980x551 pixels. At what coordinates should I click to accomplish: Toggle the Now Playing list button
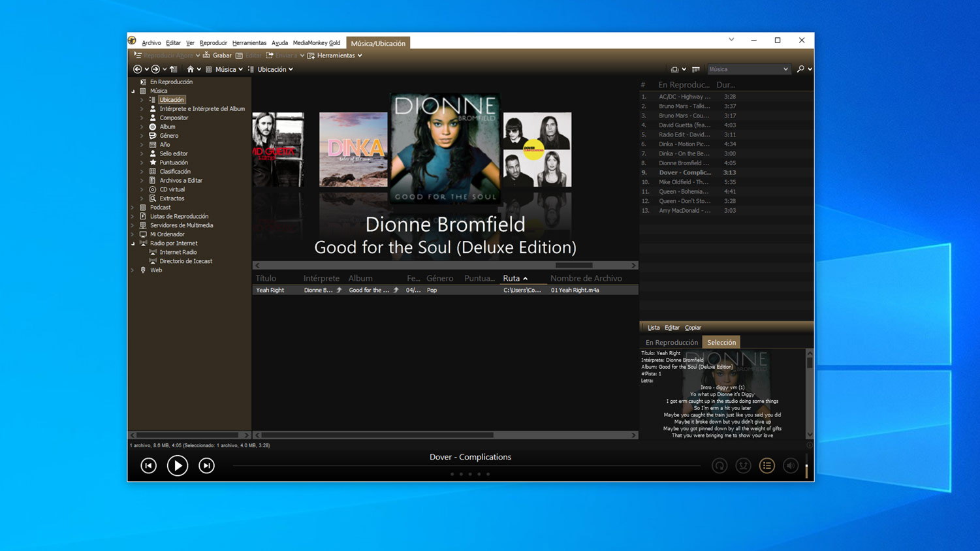click(x=767, y=465)
